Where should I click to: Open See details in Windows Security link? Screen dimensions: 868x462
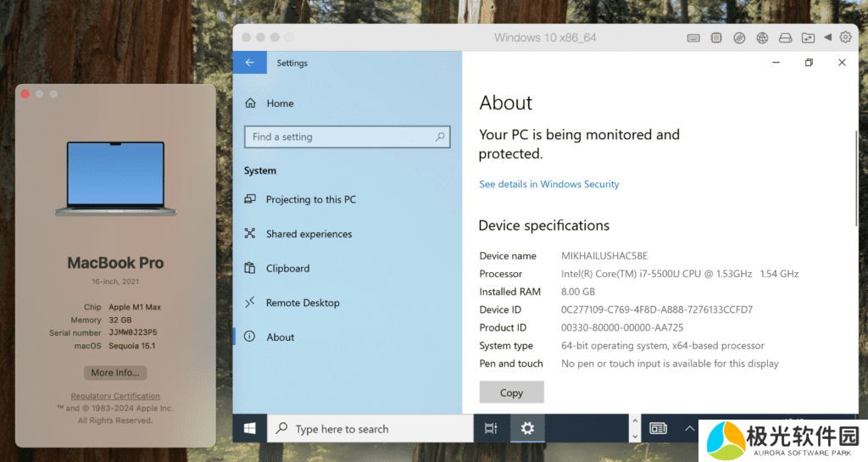point(548,184)
